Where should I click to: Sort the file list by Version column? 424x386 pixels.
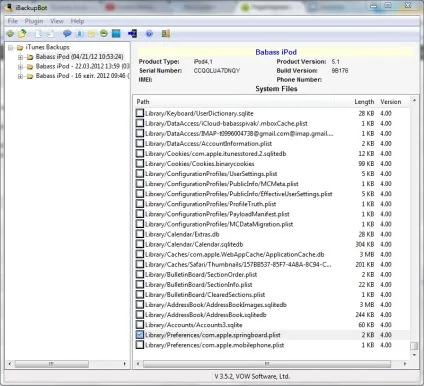[393, 102]
